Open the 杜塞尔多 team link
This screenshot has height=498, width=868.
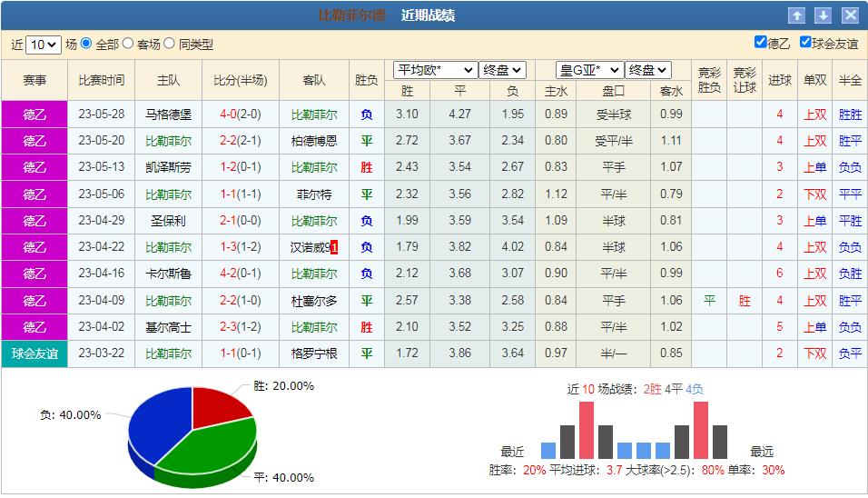coord(314,301)
